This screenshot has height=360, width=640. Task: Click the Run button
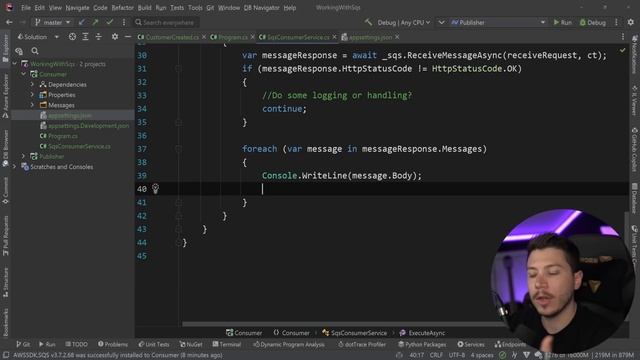click(562, 22)
